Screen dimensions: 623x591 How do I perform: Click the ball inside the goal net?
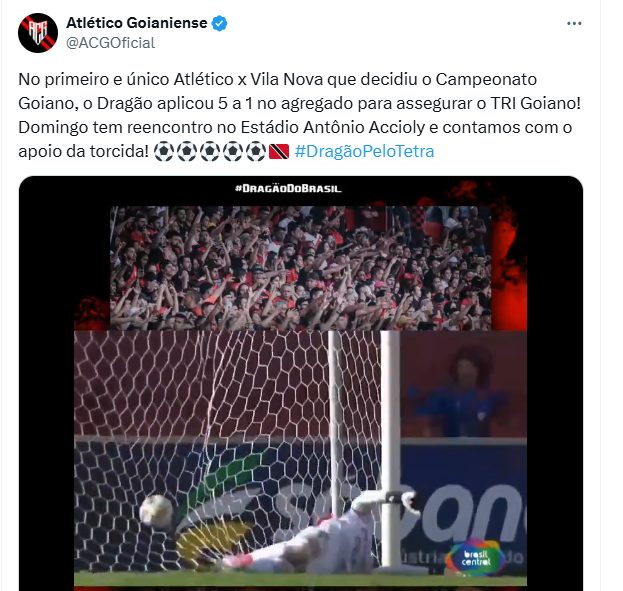(157, 511)
